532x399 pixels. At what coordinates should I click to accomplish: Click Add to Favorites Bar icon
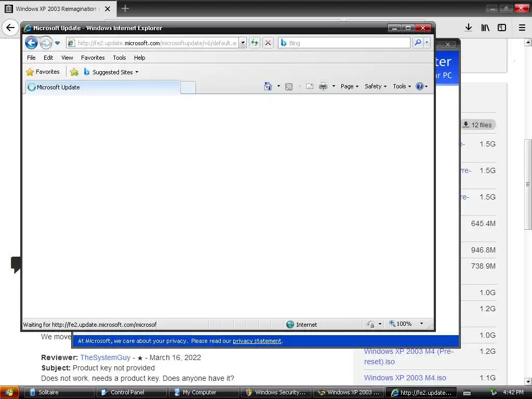tap(74, 72)
